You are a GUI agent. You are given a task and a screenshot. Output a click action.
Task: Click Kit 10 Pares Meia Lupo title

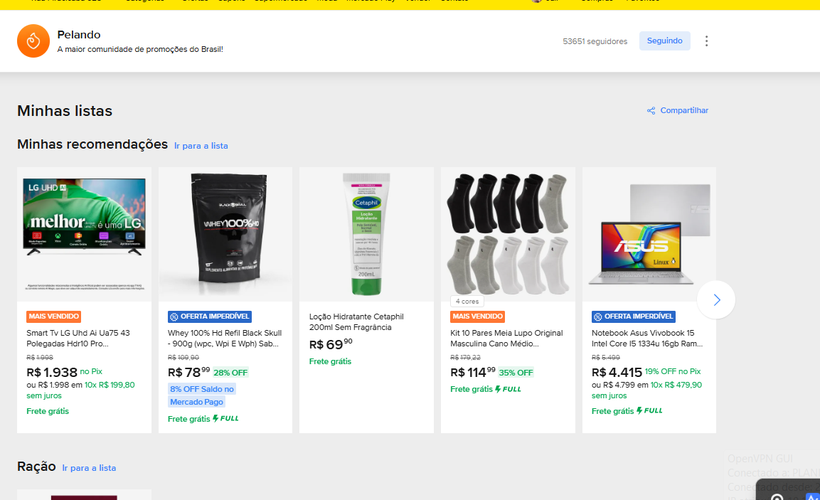coord(507,338)
